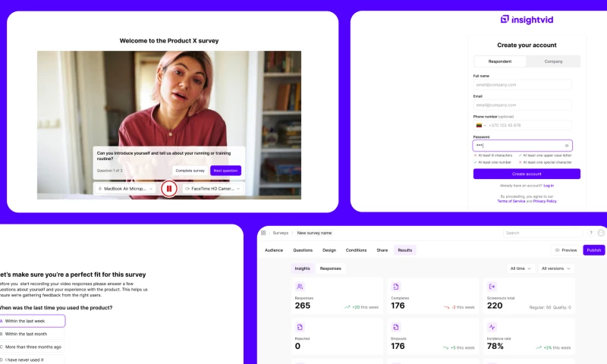
Task: Click the Complete survey button
Action: (x=190, y=171)
